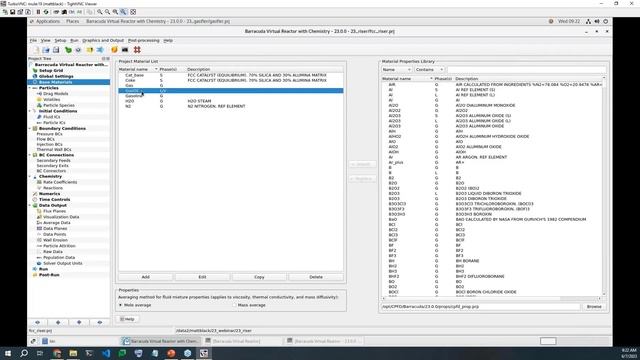
Task: Open Visual Studio Code from the taskbar
Action: click(x=106, y=353)
